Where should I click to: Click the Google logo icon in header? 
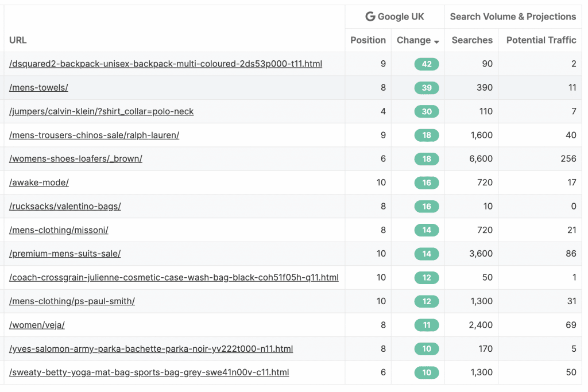[370, 17]
